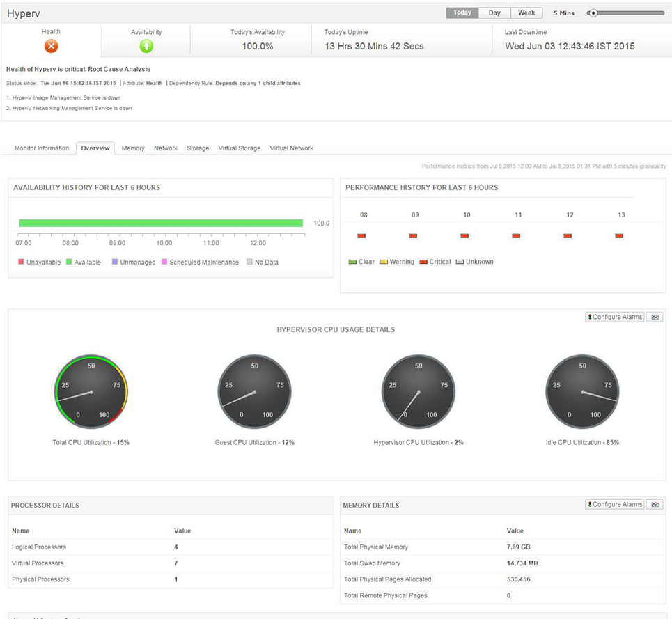Viewport: 672px width, 619px height.
Task: Switch time range to Day
Action: pos(494,13)
